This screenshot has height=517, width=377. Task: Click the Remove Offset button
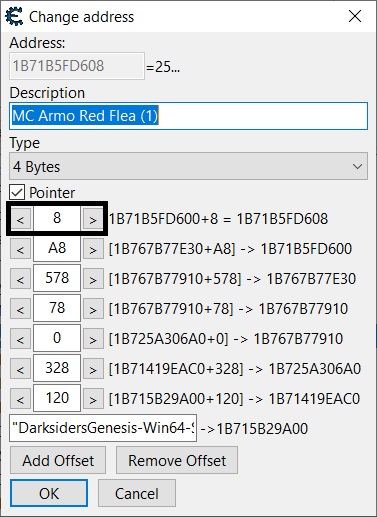tap(177, 460)
